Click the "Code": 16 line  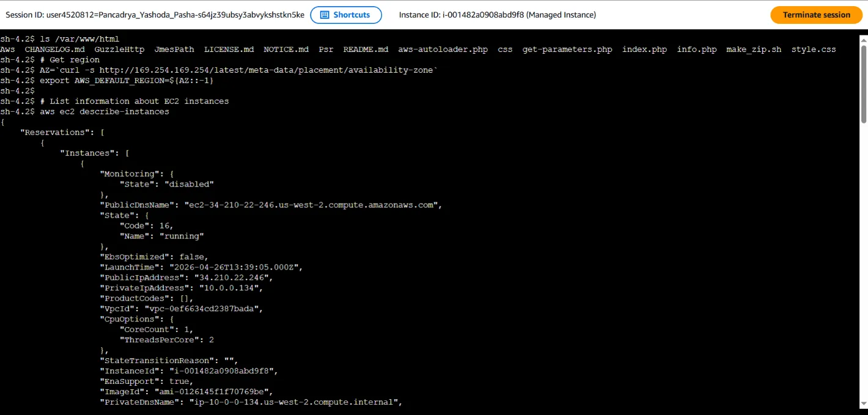click(x=147, y=226)
